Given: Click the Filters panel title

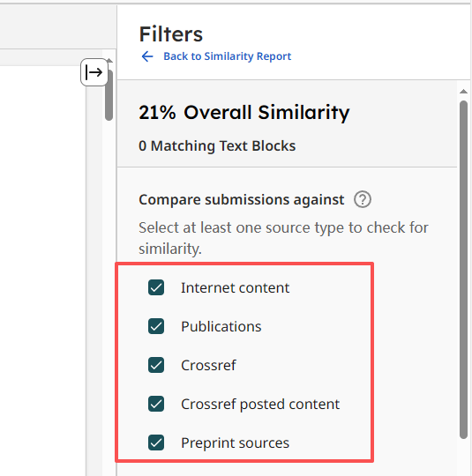Looking at the screenshot, I should click(171, 34).
